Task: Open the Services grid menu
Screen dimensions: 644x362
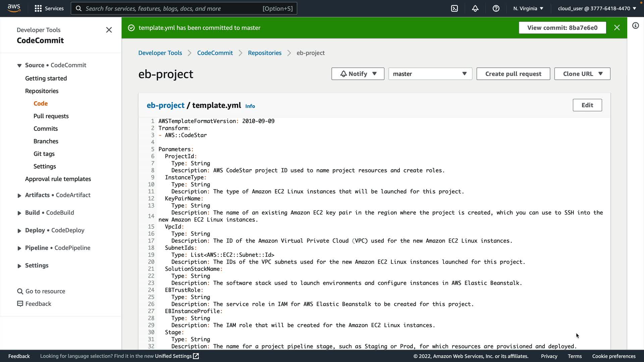Action: coord(49,8)
